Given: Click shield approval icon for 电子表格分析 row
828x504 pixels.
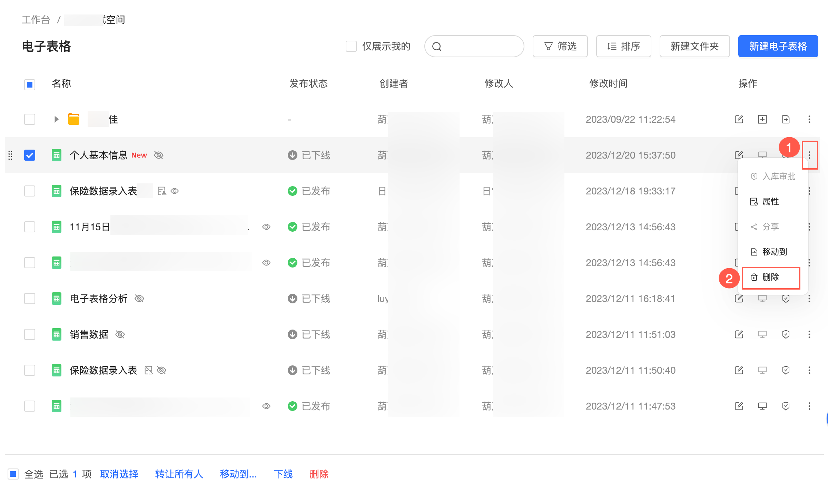Looking at the screenshot, I should 786,299.
